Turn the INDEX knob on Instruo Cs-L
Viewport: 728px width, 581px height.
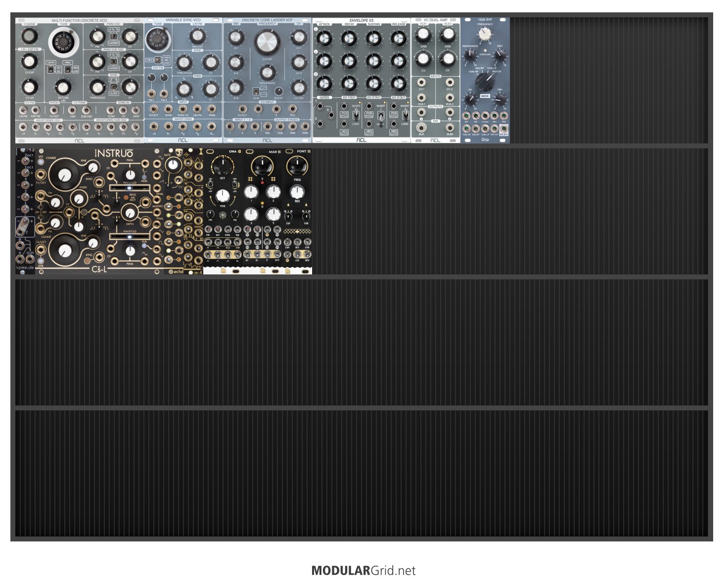[79, 199]
